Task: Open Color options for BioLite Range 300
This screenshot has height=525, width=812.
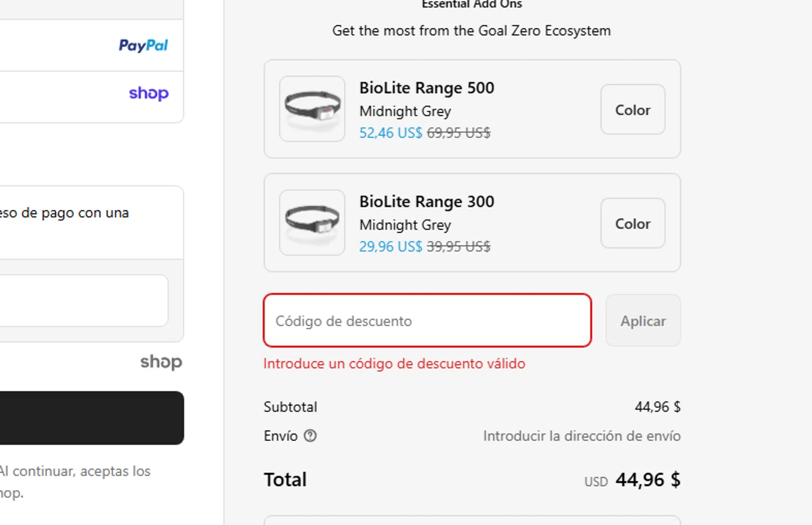Action: click(632, 223)
